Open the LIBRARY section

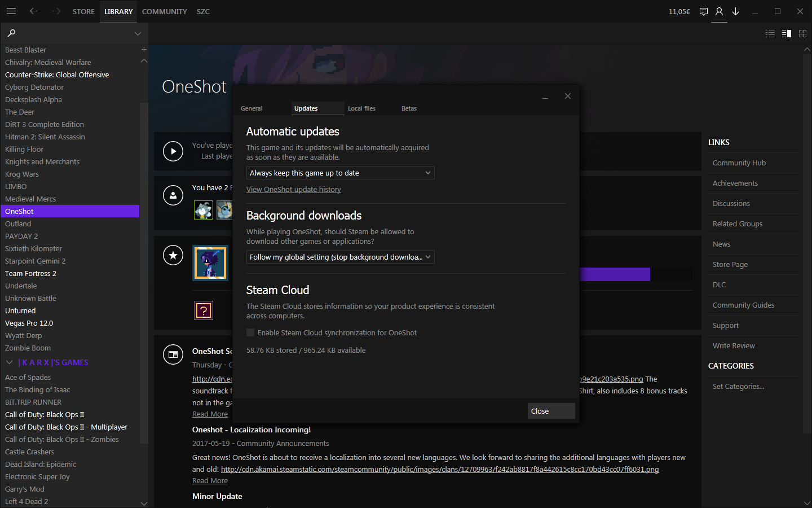point(118,11)
